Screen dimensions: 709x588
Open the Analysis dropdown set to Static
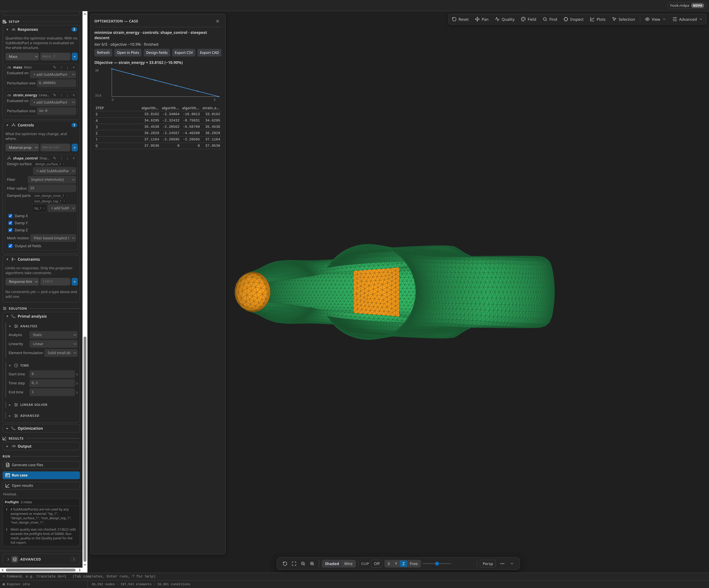click(x=53, y=335)
